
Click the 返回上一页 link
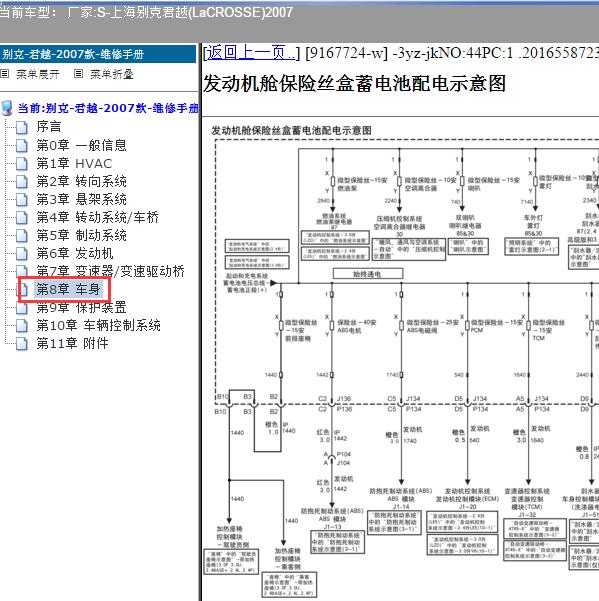pyautogui.click(x=251, y=53)
